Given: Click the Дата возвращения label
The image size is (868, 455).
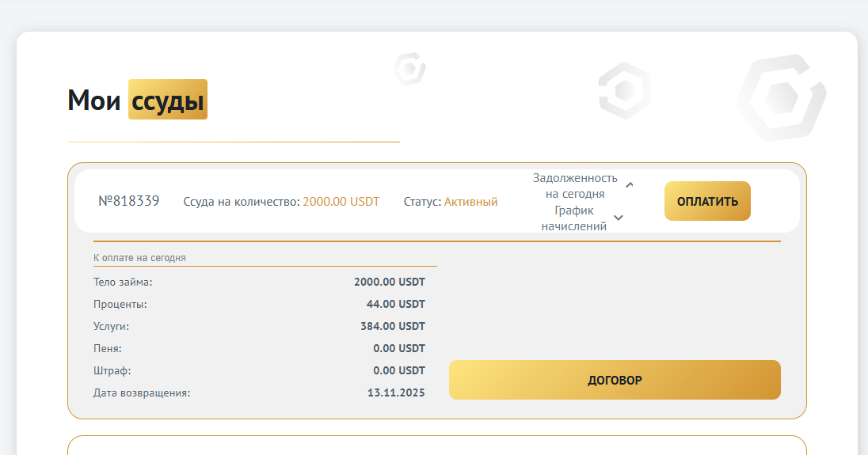Looking at the screenshot, I should click(142, 393).
